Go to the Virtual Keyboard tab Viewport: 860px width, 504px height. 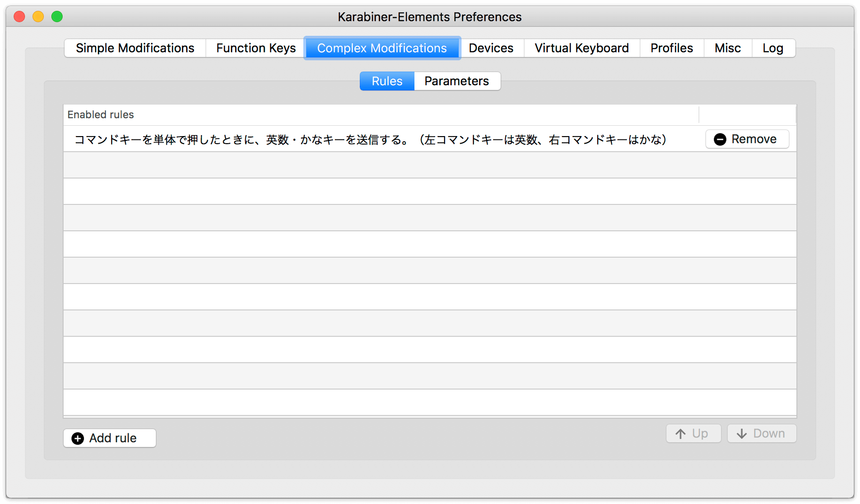[582, 48]
